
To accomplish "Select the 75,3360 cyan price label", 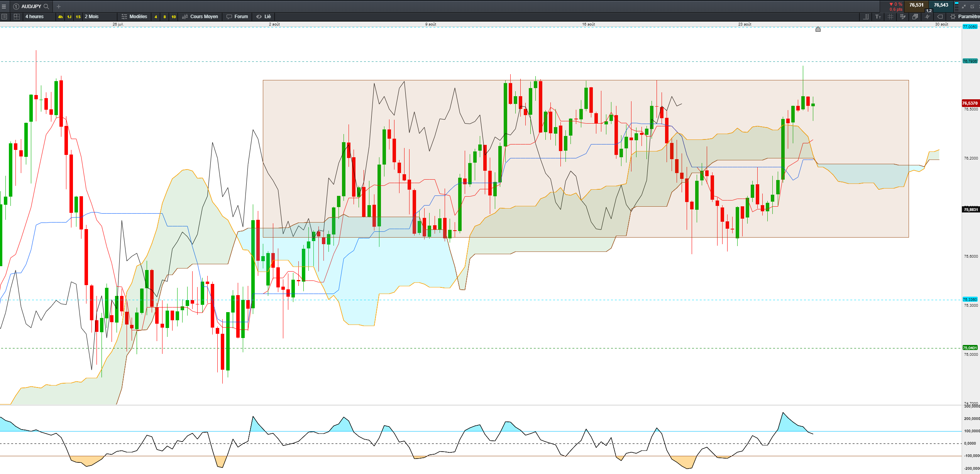I will point(970,299).
